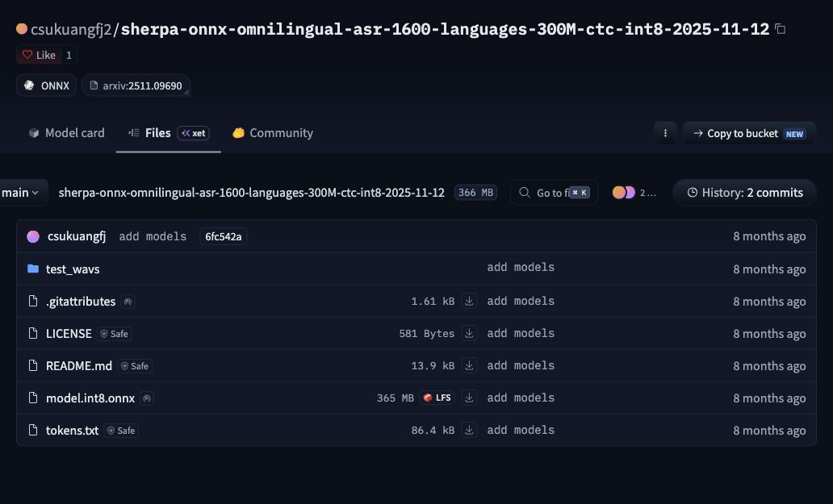The image size is (833, 504).
Task: Open csukuangfj committer profile
Action: click(77, 236)
